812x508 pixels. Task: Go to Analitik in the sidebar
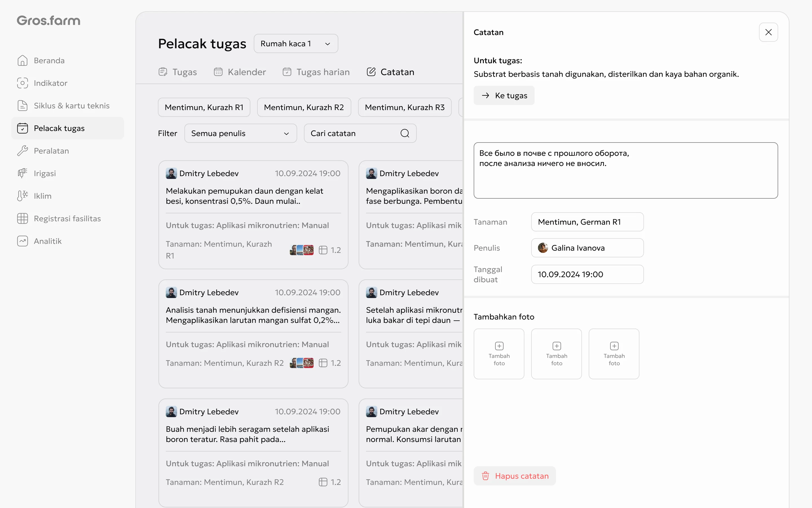pos(67,241)
